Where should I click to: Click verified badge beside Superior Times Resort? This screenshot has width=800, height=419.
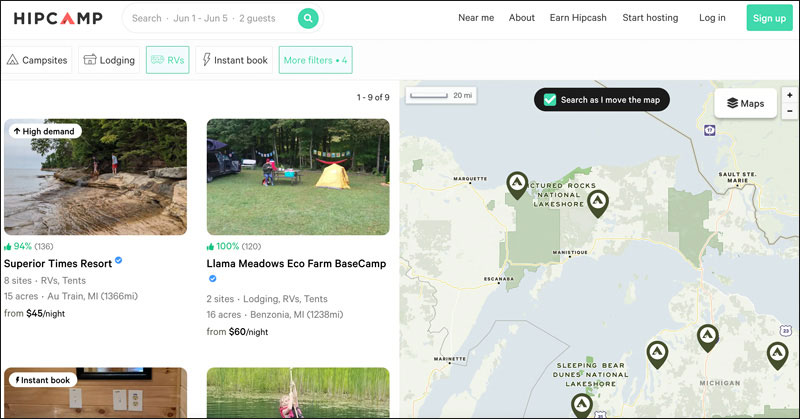[118, 260]
